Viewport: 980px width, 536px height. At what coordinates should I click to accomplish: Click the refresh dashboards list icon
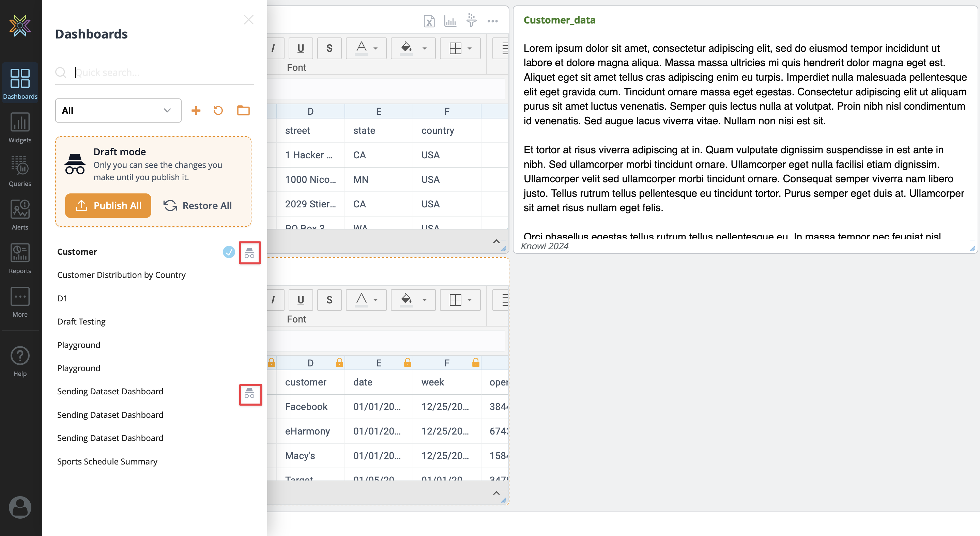[x=218, y=111]
